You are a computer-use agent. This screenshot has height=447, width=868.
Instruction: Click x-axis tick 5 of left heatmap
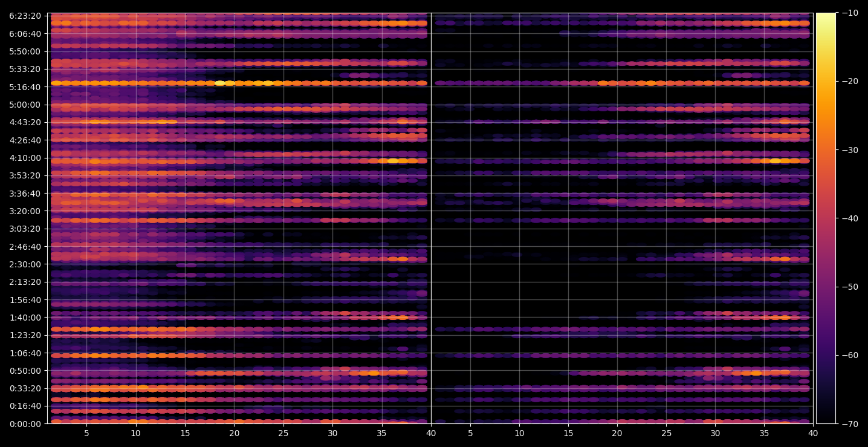[86, 433]
